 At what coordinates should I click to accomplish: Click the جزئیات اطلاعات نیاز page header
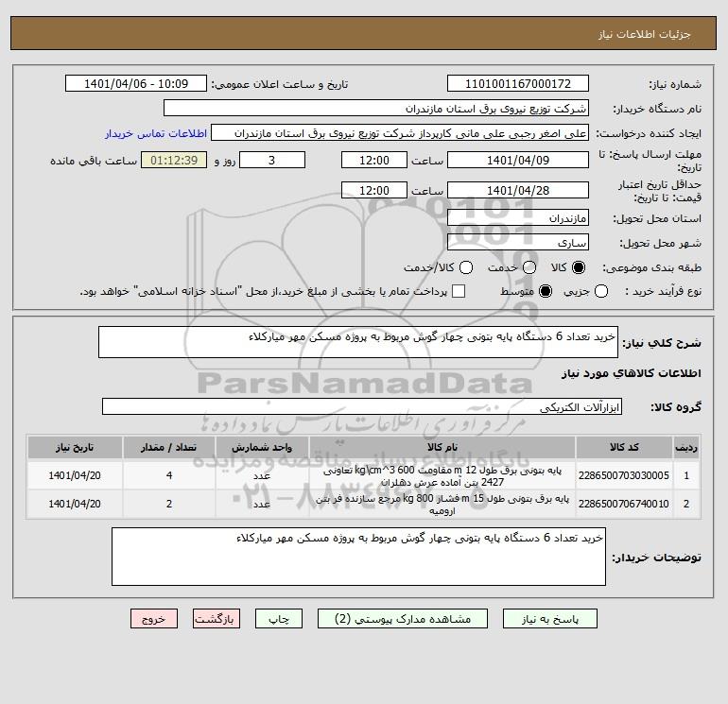(645, 34)
